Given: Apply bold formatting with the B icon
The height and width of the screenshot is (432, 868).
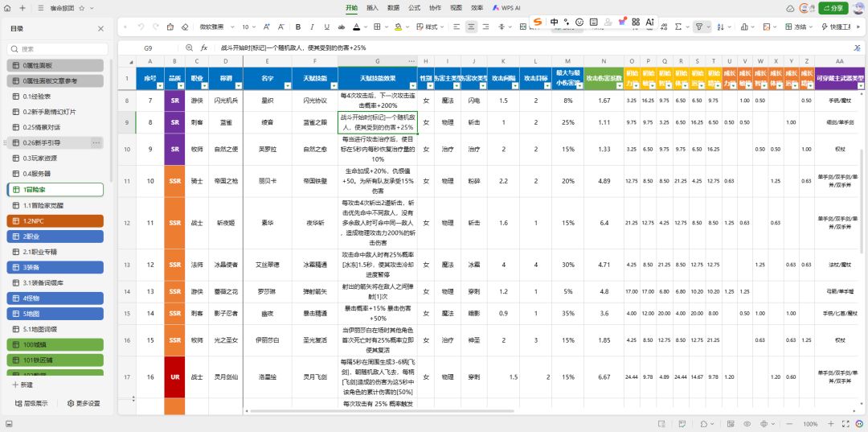Looking at the screenshot, I should point(298,27).
